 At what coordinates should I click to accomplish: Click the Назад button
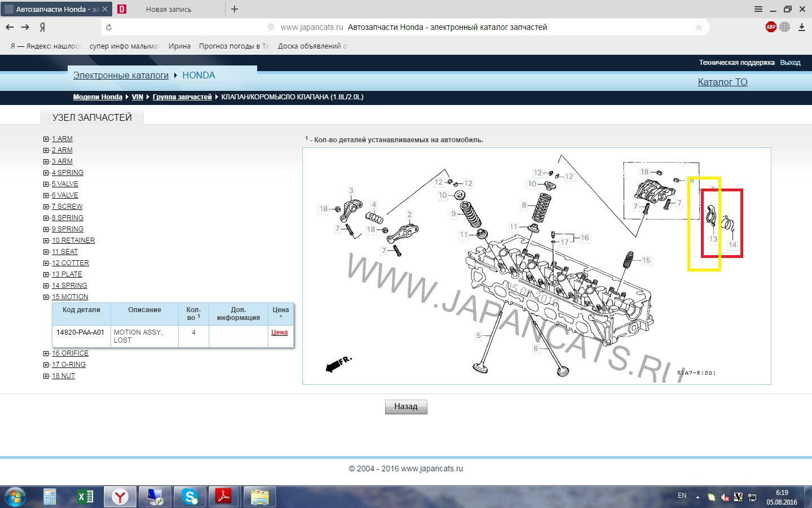click(406, 406)
